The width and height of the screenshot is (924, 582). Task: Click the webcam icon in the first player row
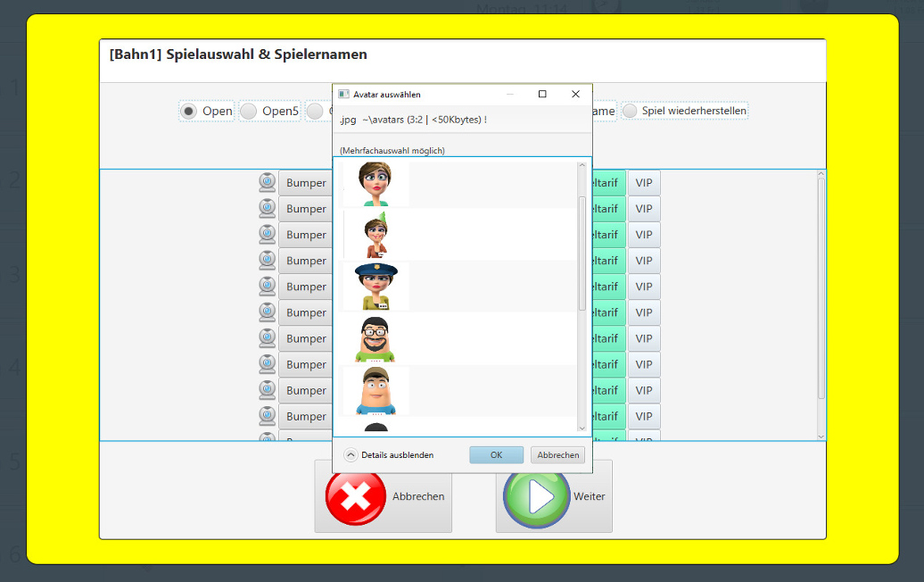(x=267, y=182)
